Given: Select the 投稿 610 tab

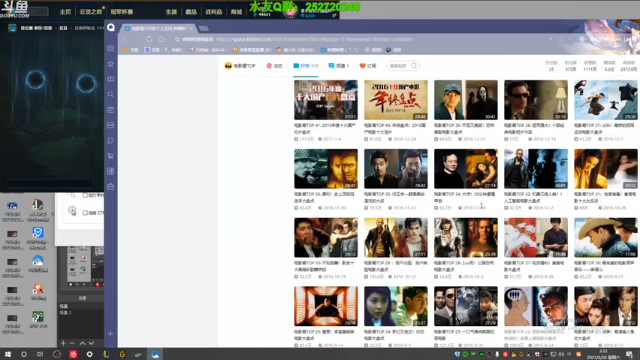Looking at the screenshot, I should [x=305, y=66].
